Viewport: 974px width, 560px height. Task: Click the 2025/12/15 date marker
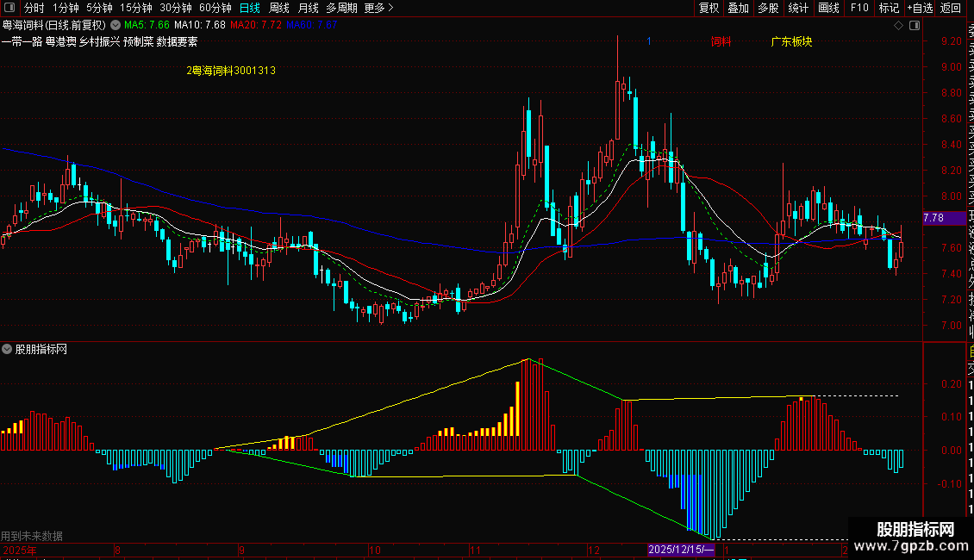point(681,550)
